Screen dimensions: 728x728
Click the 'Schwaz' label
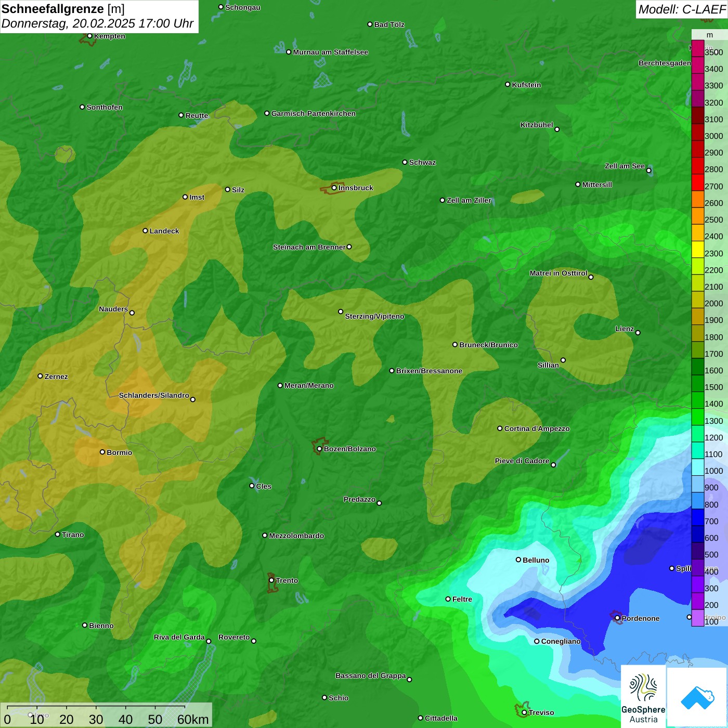[x=423, y=162]
